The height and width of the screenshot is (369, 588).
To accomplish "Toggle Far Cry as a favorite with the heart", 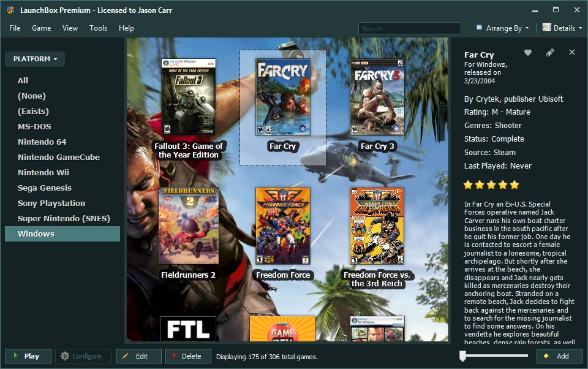I will (527, 52).
